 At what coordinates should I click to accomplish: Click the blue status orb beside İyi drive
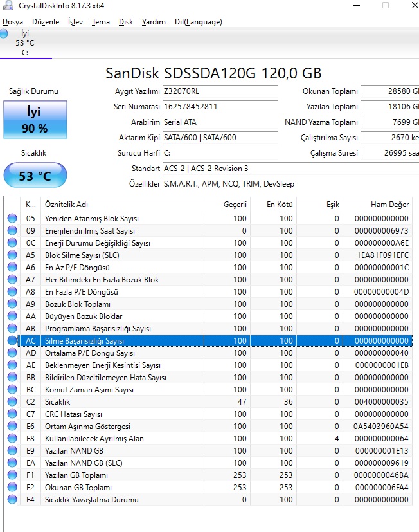[x=4, y=33]
